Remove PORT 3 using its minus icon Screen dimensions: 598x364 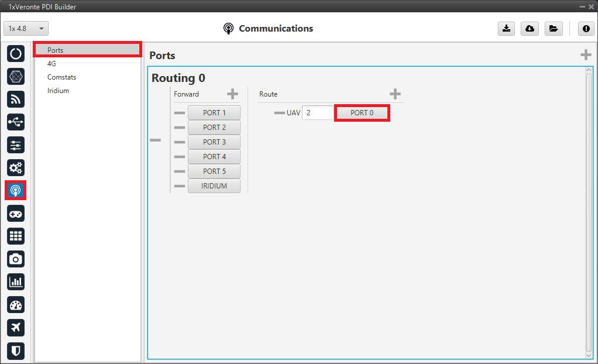(x=179, y=142)
